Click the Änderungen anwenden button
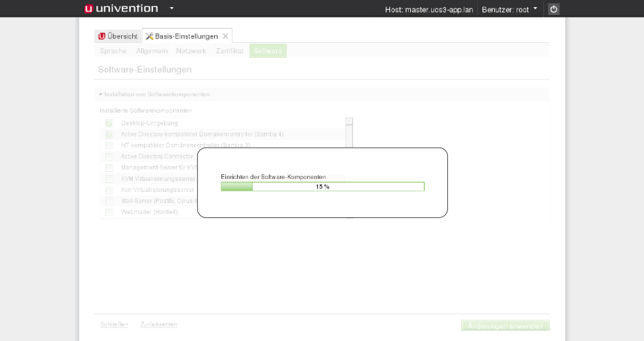This screenshot has height=341, width=644. tap(505, 325)
